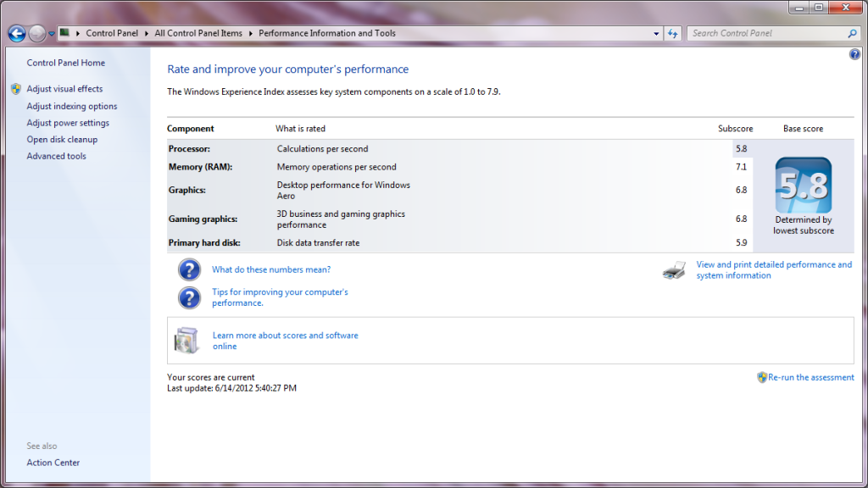Screen dimensions: 868x488
Task: Open Advanced tools in sidebar
Action: pos(56,156)
